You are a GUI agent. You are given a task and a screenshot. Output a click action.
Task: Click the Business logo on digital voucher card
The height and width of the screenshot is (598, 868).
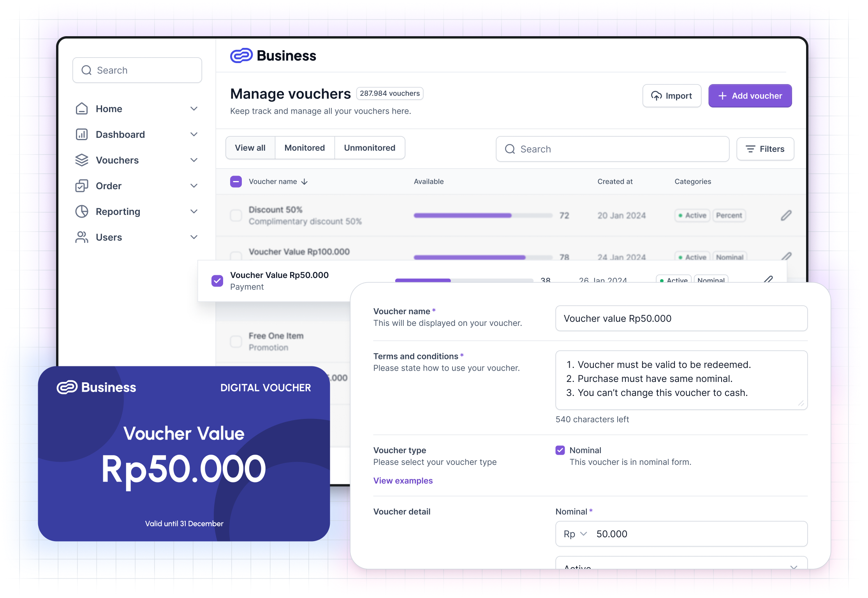coord(96,387)
